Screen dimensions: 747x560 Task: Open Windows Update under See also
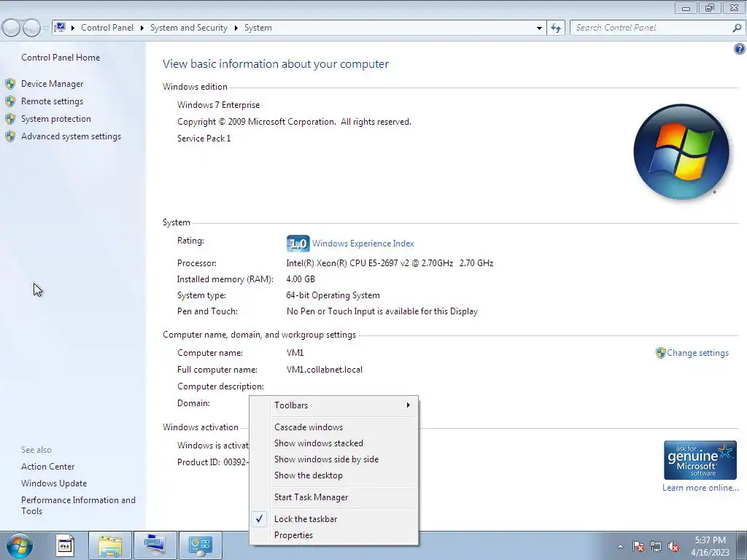coord(54,483)
